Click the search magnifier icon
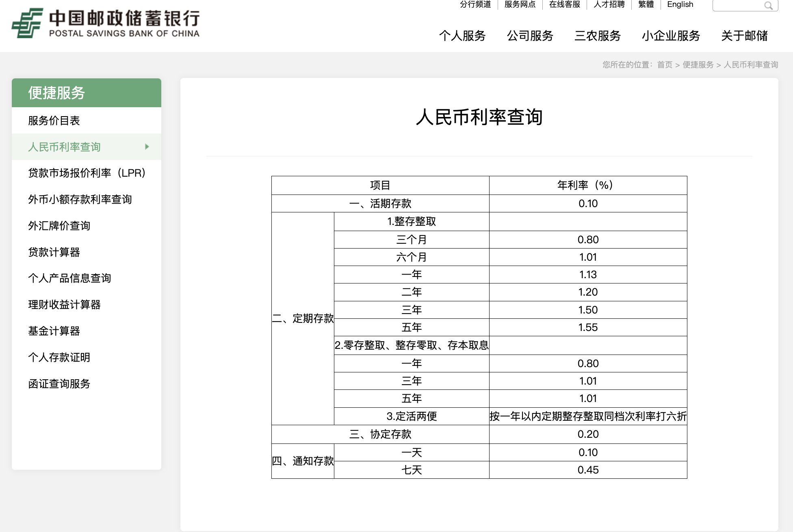 point(768,6)
